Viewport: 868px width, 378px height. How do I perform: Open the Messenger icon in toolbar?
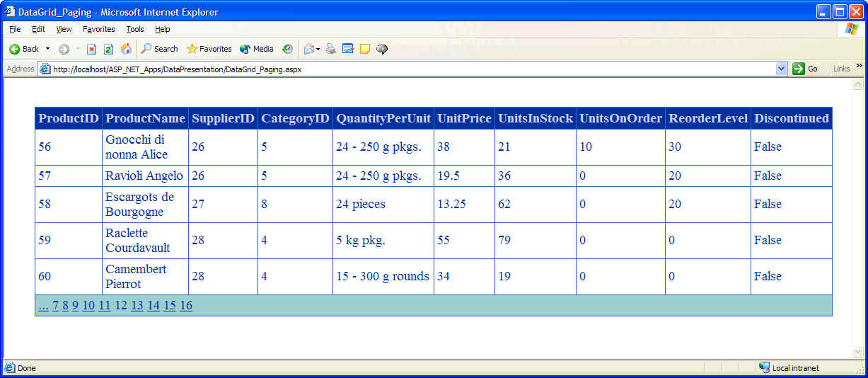[x=382, y=49]
